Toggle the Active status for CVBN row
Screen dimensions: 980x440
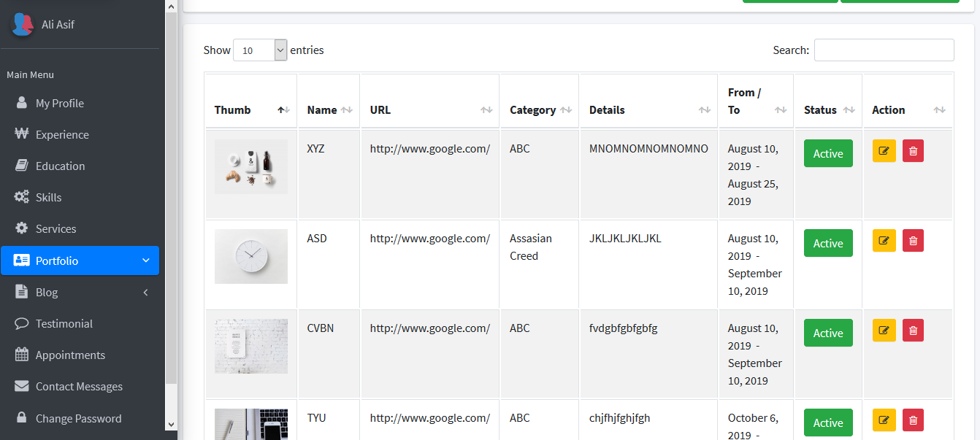827,333
